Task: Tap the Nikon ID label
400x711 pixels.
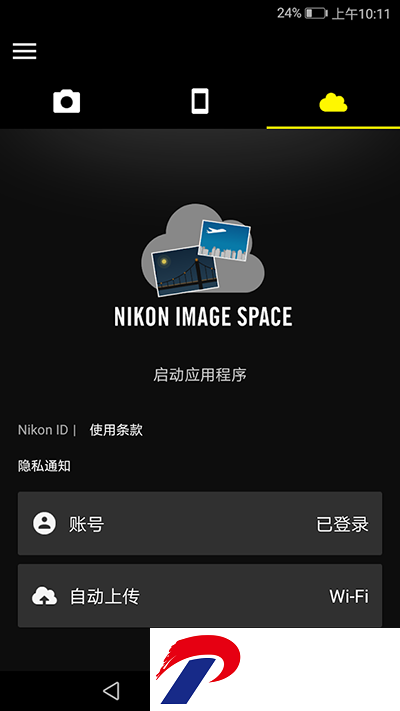Action: tap(43, 430)
